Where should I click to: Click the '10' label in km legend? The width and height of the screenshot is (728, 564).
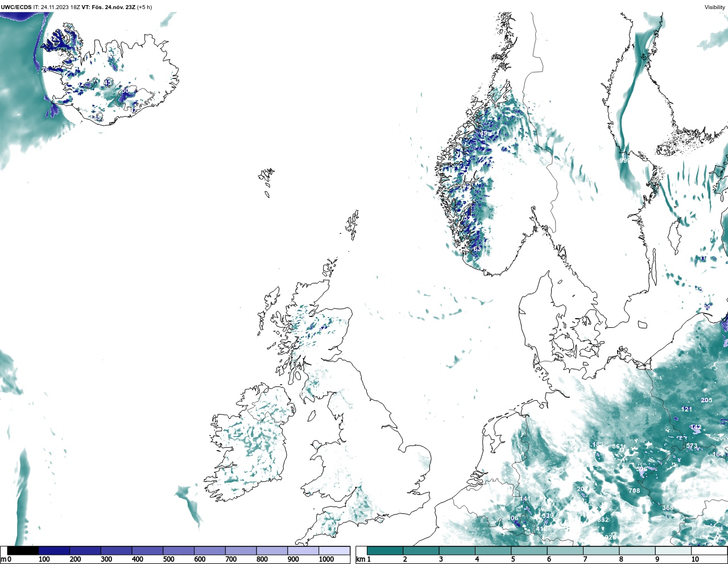pos(695,559)
